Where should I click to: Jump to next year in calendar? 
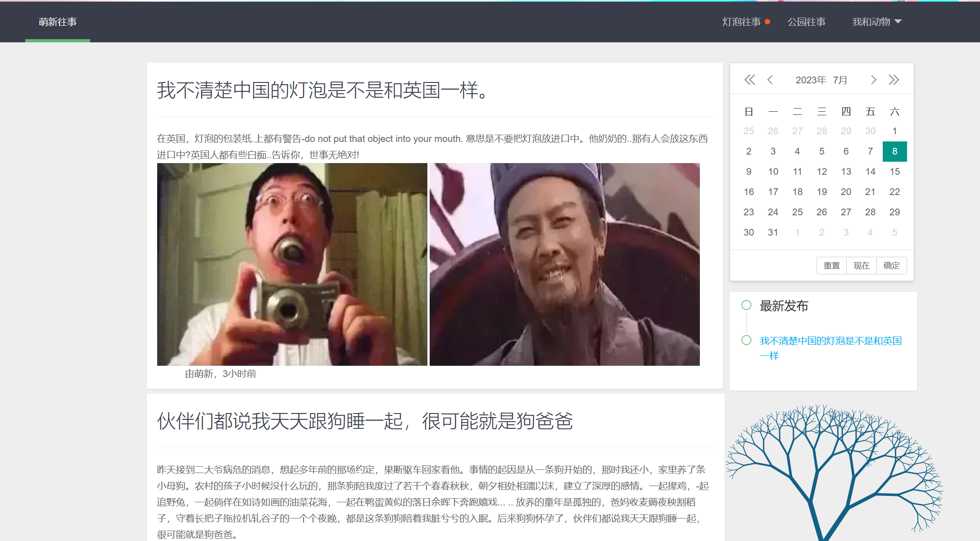[x=894, y=80]
